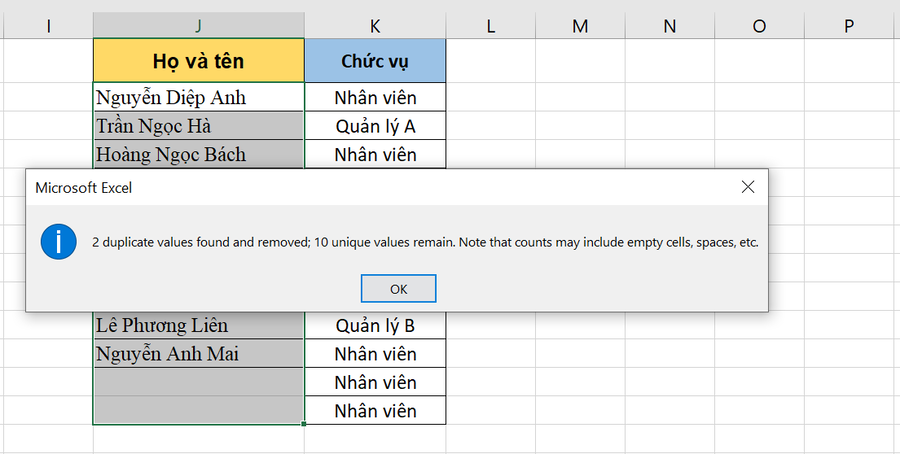Click 'Nhân viên' beside Nguyễn Anh Mai
Viewport: 900px width, 454px height.
click(x=375, y=354)
